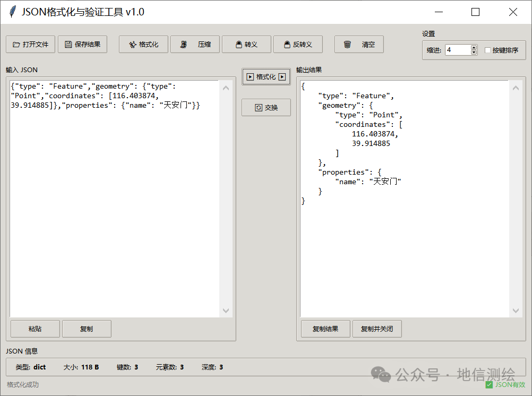Viewport: 532px width, 396px height.
Task: Click the 粘贴 paste button
Action: (x=35, y=329)
